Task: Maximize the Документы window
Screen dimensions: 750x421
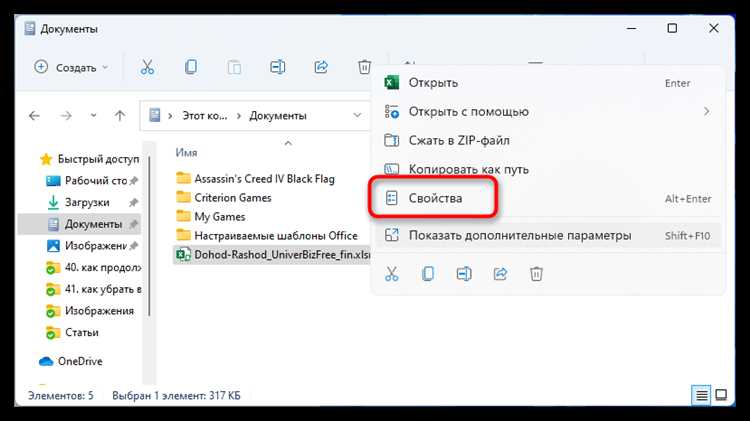Action: coord(672,28)
